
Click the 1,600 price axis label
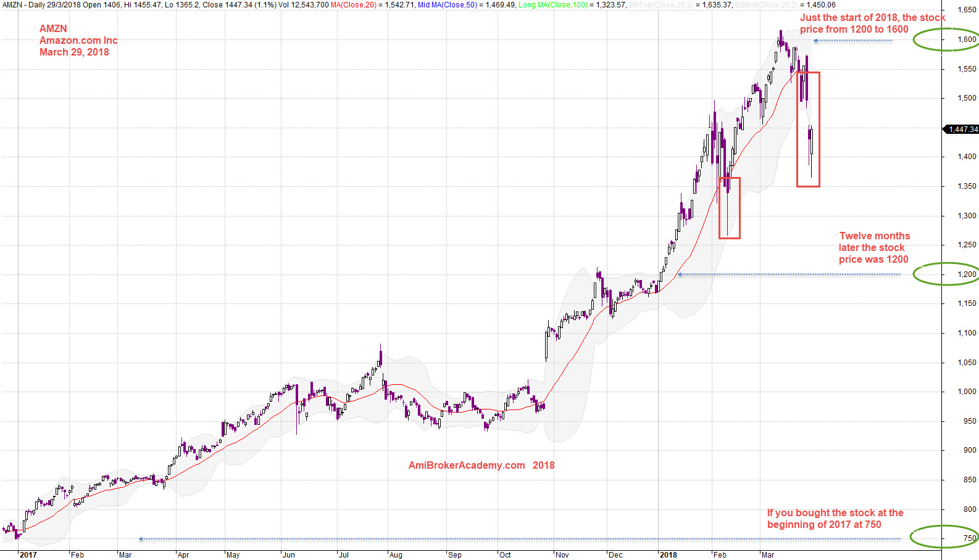point(967,39)
